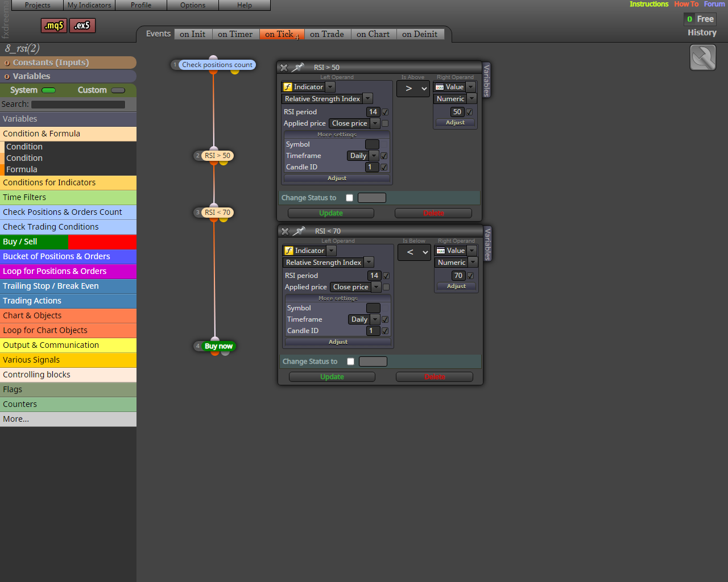
Task: Click Update in RSI > 50 panel
Action: pos(331,213)
